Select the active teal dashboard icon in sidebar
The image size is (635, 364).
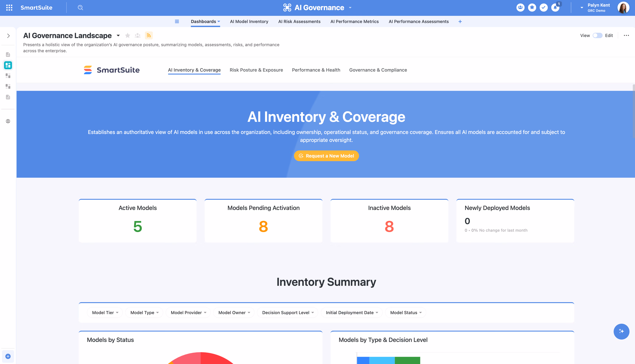[x=8, y=65]
